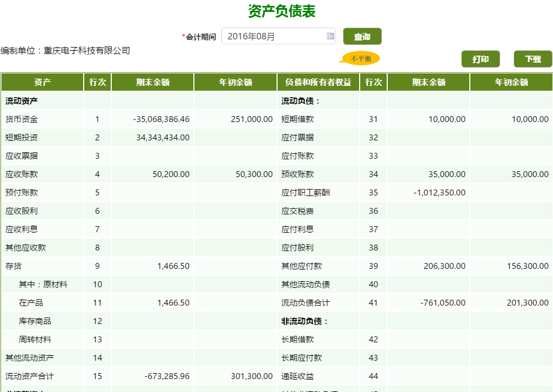This screenshot has width=553, height=392.
Task: Select 应付账款 row label
Action: tap(298, 156)
